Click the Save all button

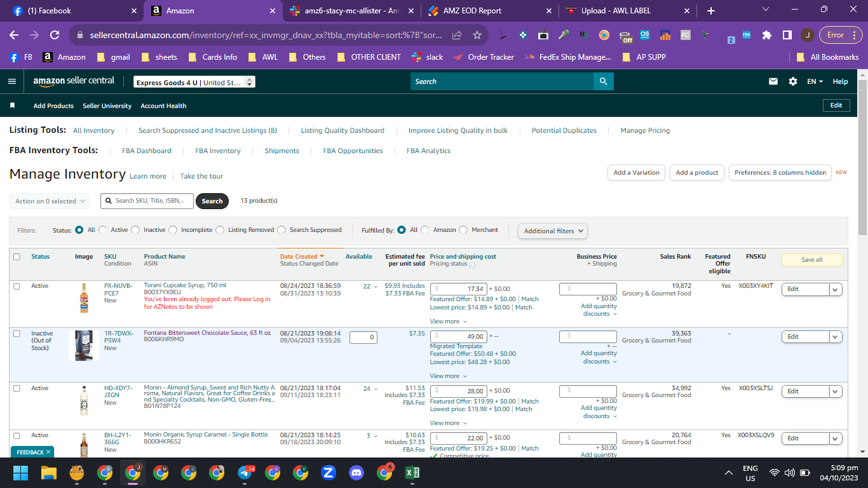pyautogui.click(x=811, y=259)
